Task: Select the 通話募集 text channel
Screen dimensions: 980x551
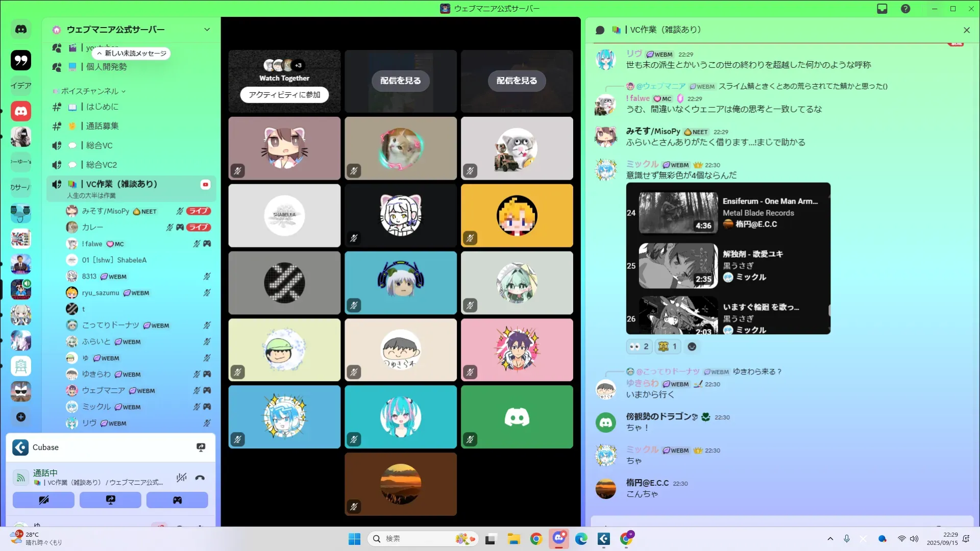Action: point(102,126)
